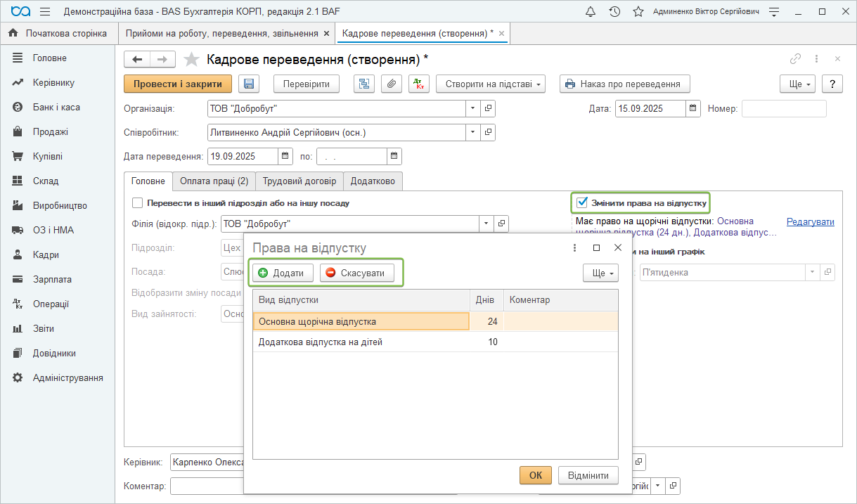Screen dimensions: 857x504
Task: Open the Кадри section in sidebar
Action: 46,255
